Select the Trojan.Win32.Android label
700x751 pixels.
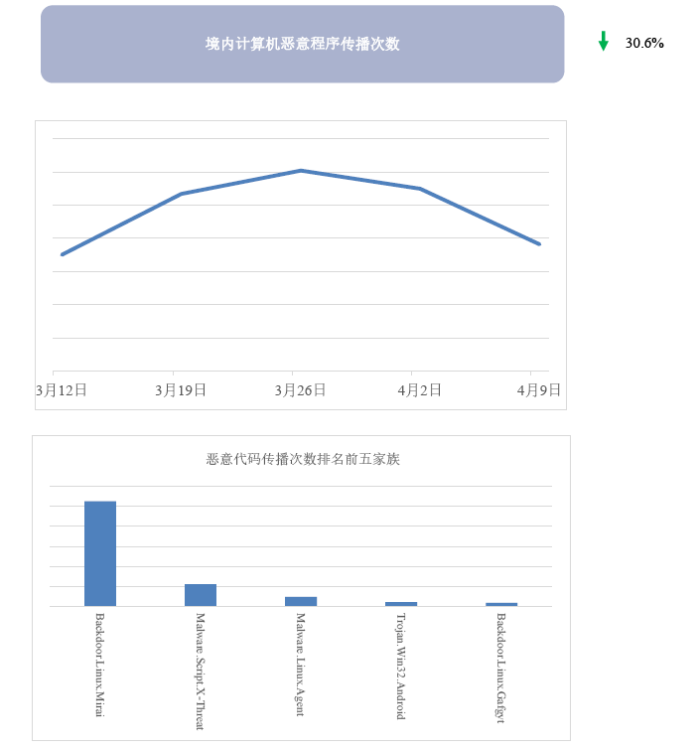click(401, 667)
